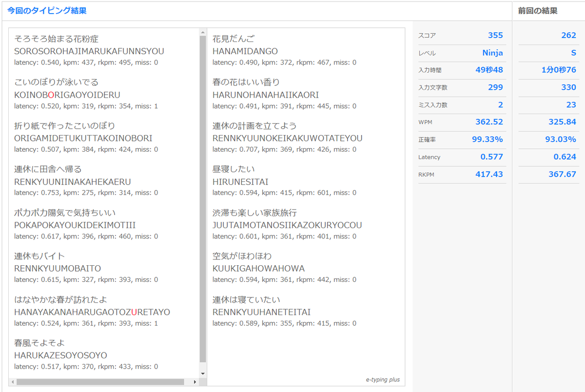This screenshot has height=392, width=585.
Task: Click romaji KUUKIGAHOWAHOWA
Action: click(259, 269)
